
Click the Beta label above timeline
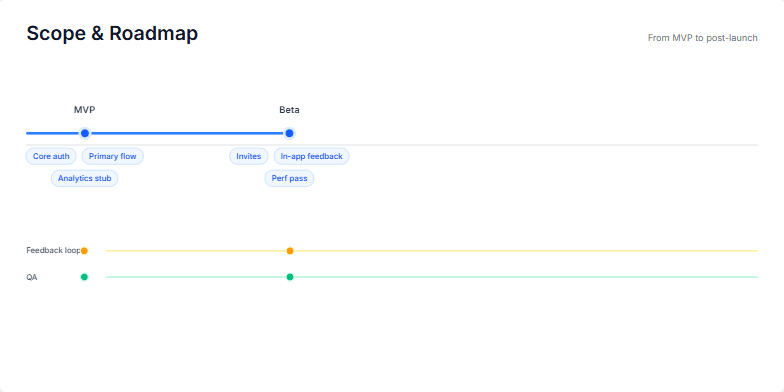[x=290, y=110]
